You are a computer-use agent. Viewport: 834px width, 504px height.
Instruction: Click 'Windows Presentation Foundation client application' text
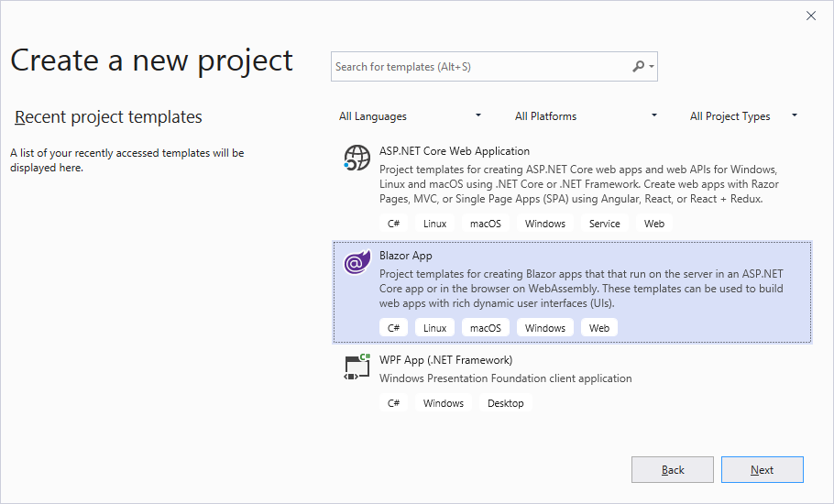pyautogui.click(x=505, y=378)
